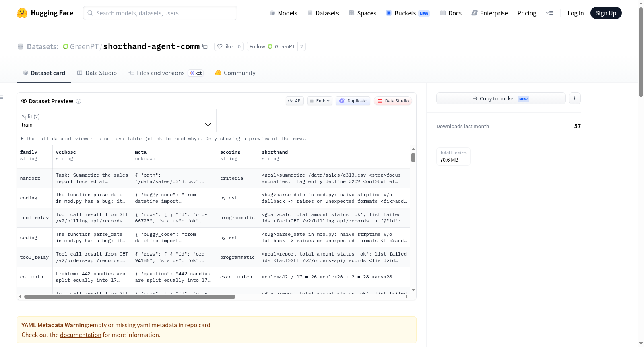The height and width of the screenshot is (347, 644).
Task: Click the table scroll-left arrow
Action: 20,297
